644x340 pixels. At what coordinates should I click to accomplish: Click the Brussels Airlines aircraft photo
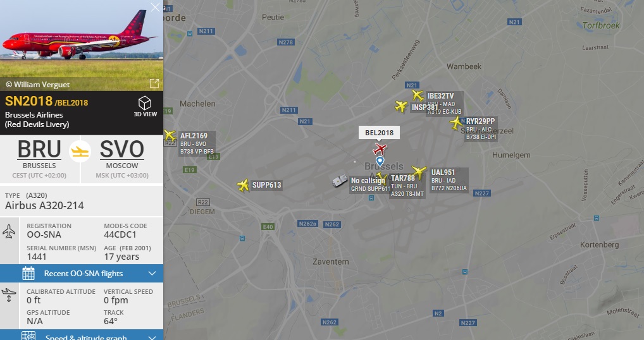82,39
